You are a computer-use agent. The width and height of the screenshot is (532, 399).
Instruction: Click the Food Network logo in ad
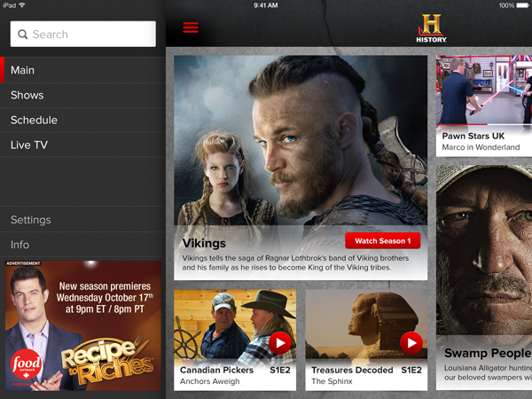(27, 365)
